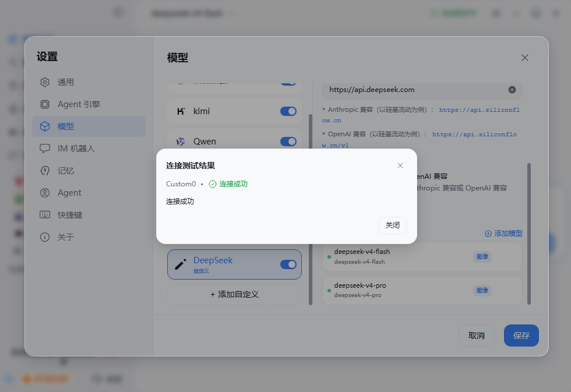Click the provider list scrollbar
The height and width of the screenshot is (392, 571).
coord(311,209)
